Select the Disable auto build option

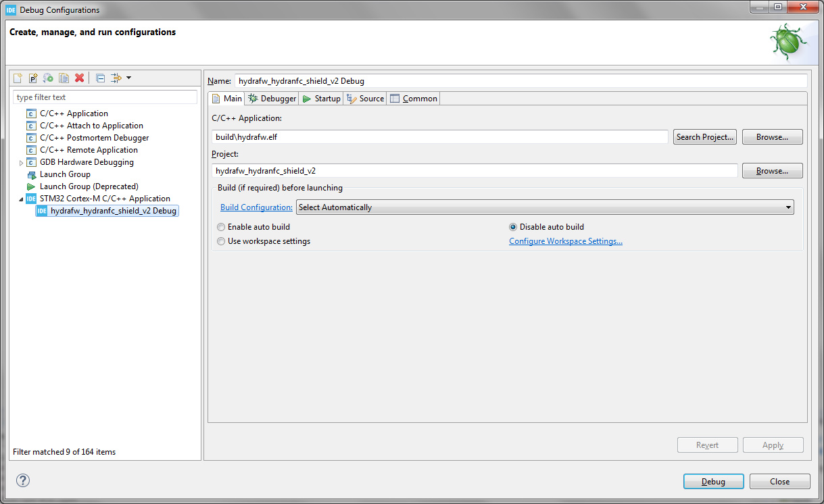tap(513, 227)
